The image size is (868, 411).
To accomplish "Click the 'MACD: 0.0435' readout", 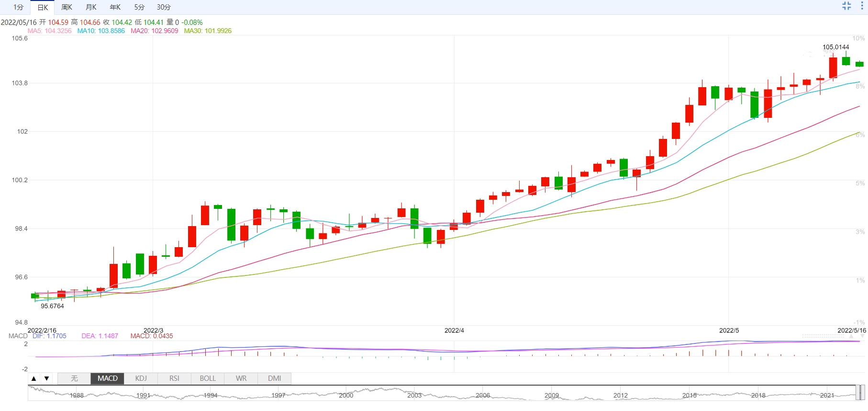I will (152, 336).
